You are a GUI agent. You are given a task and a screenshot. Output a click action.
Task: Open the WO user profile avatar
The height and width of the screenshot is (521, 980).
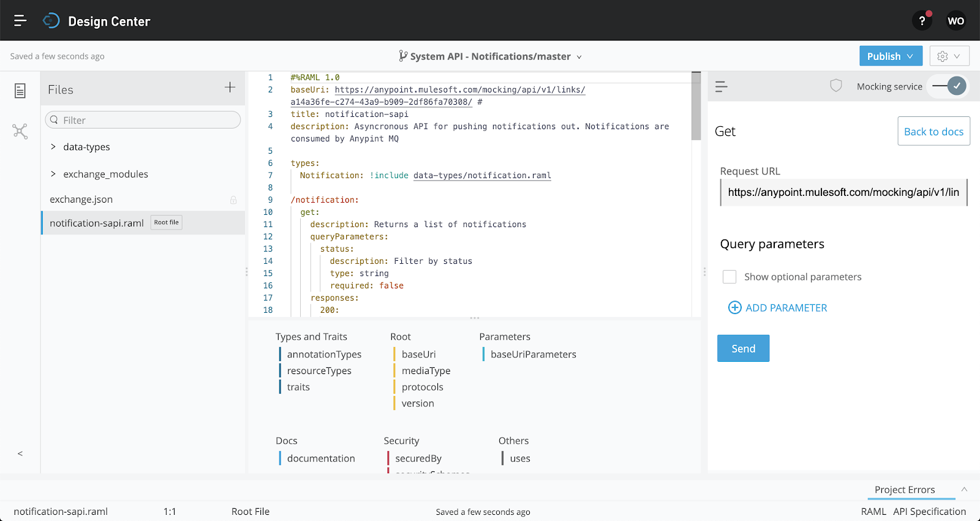click(956, 21)
